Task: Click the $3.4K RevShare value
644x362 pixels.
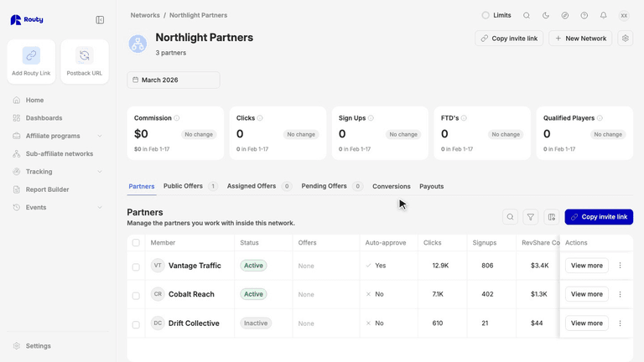Action: tap(540, 266)
